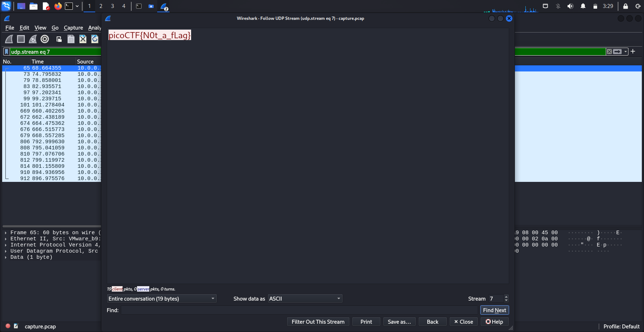Open the Entire conversation dropdown
Viewport: 644px width, 332px height.
[162, 298]
